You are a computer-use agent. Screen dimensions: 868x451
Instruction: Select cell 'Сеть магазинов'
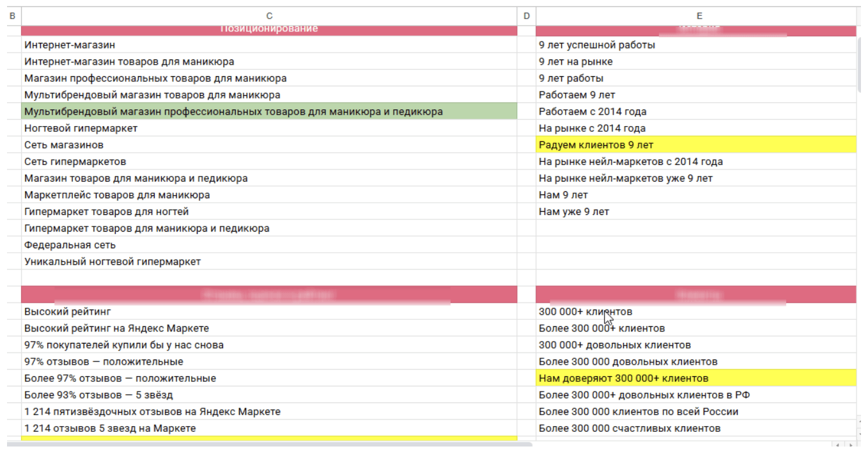pos(269,145)
